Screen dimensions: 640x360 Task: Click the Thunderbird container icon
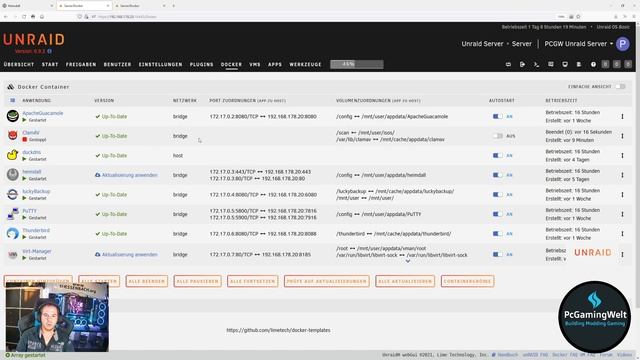coord(13,233)
